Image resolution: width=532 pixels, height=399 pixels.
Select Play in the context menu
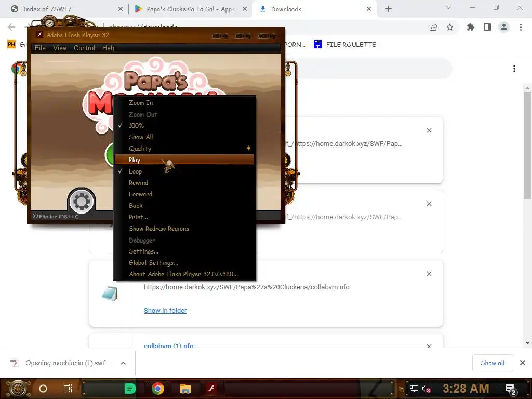click(x=184, y=160)
